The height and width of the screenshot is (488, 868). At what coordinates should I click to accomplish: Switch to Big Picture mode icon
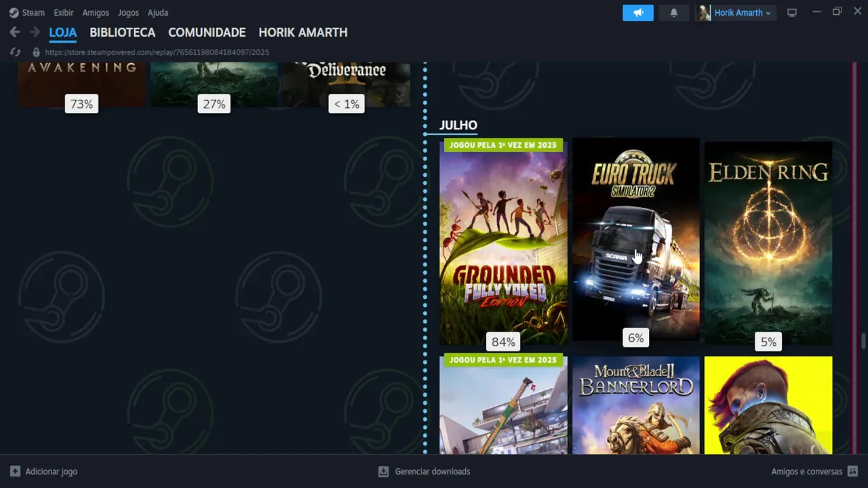click(791, 13)
